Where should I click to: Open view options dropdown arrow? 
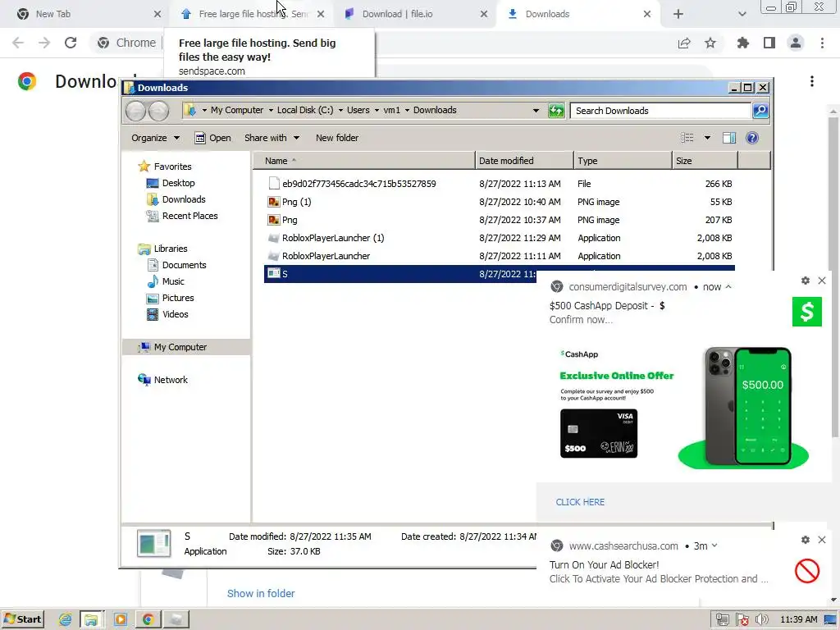click(707, 138)
